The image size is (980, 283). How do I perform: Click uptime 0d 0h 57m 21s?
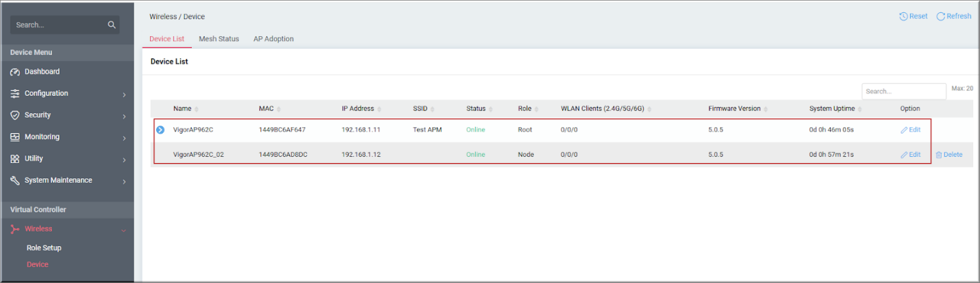(831, 155)
